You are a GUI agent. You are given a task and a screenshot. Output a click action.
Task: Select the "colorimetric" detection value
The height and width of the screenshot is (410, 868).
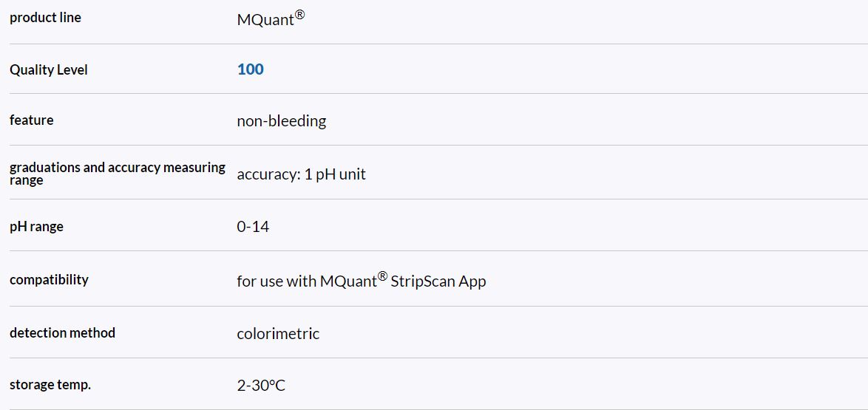(x=278, y=334)
